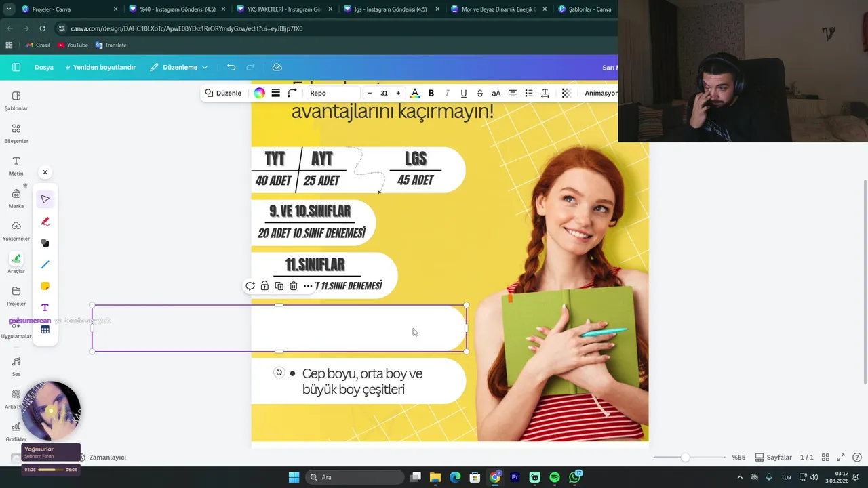Image resolution: width=868 pixels, height=488 pixels.
Task: Open text spacing options
Action: coord(545,93)
